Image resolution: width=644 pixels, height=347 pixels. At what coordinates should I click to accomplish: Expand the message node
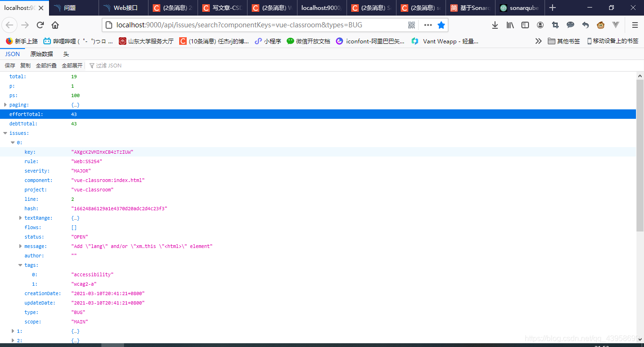click(20, 246)
